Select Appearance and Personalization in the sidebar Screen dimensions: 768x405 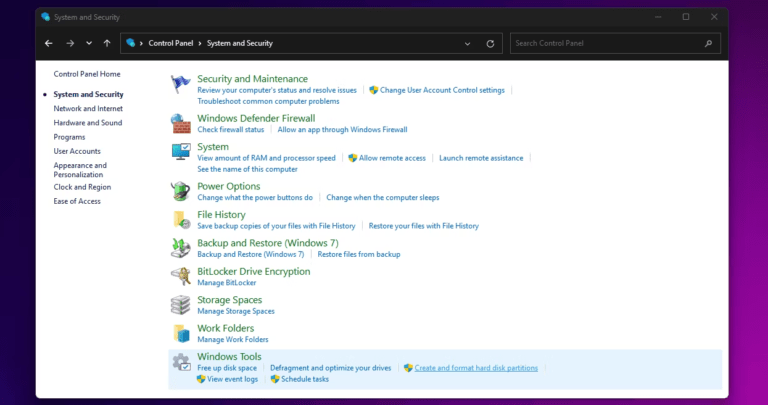80,169
